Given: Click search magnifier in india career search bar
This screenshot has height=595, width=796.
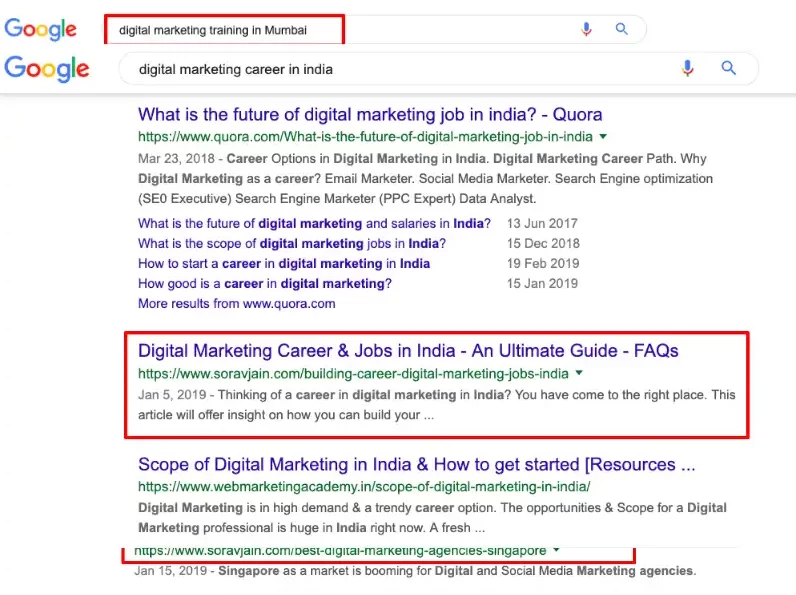Looking at the screenshot, I should pos(728,68).
